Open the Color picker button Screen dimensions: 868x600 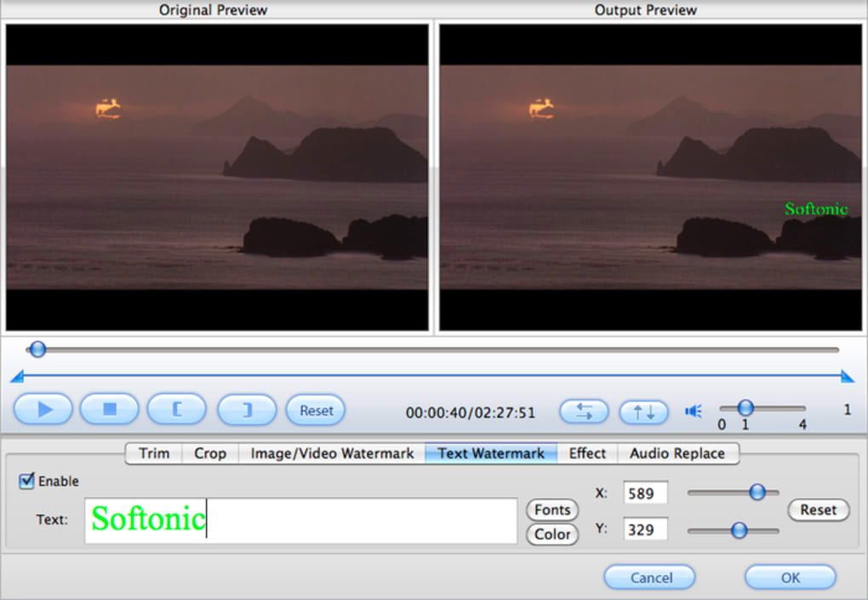pyautogui.click(x=552, y=534)
